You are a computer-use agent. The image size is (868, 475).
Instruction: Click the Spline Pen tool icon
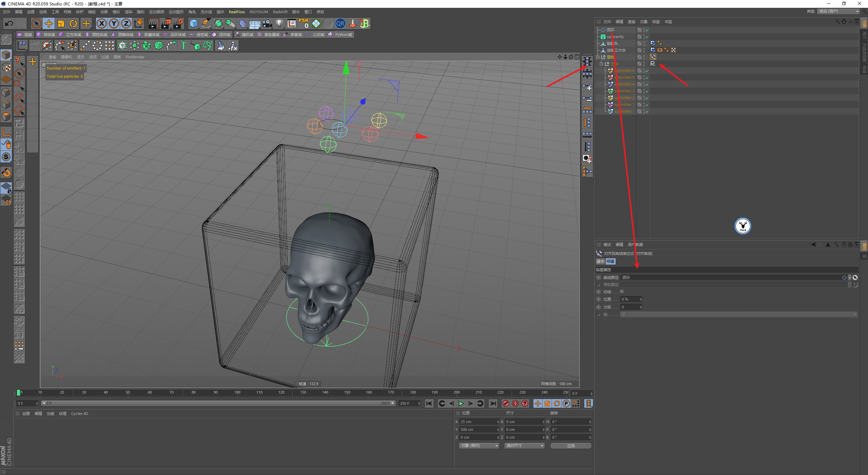(x=206, y=23)
